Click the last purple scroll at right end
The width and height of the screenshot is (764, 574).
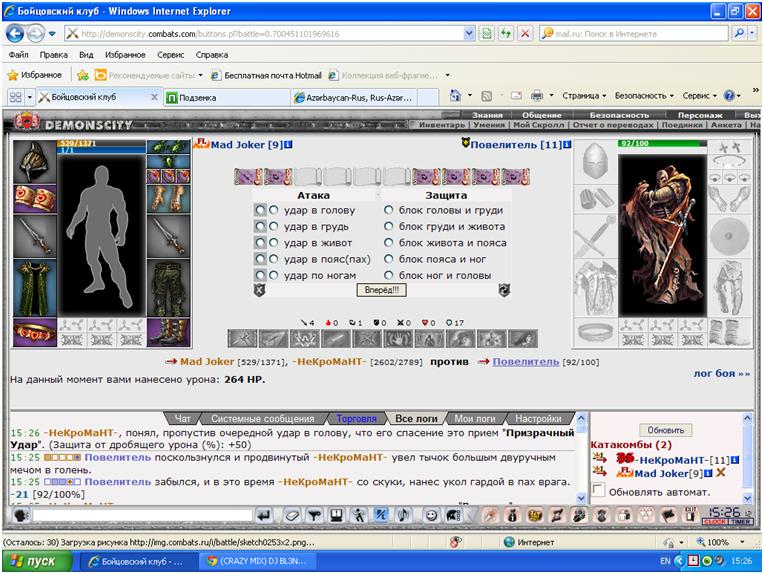(x=516, y=176)
